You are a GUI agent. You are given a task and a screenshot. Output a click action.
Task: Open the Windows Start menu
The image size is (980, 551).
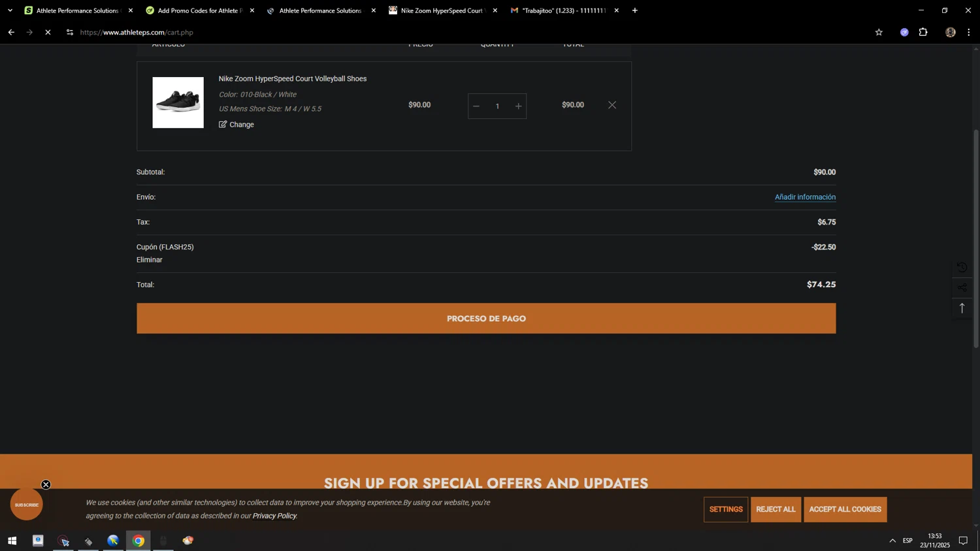click(x=12, y=541)
